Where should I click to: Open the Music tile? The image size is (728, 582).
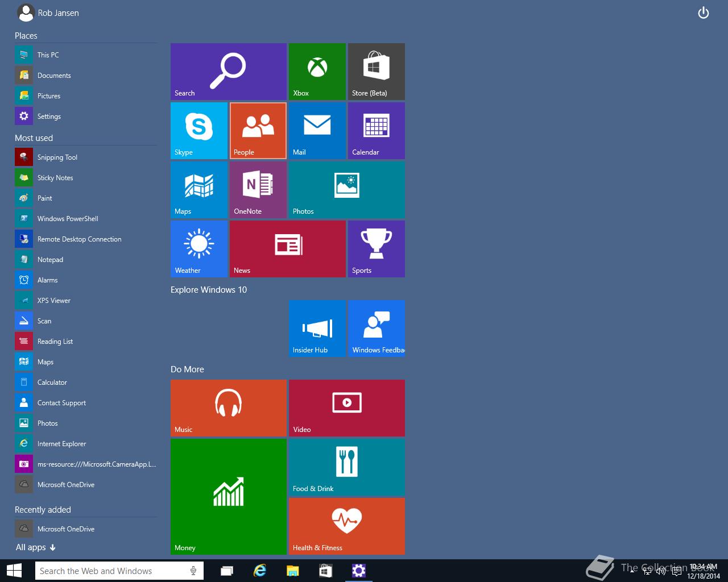[x=229, y=408]
